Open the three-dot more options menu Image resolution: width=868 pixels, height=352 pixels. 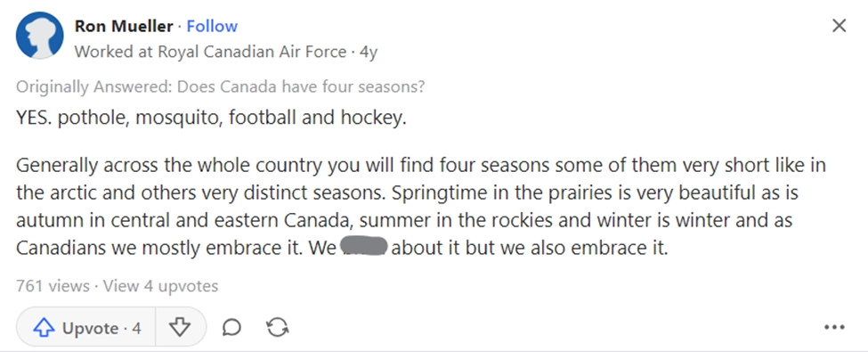[834, 328]
